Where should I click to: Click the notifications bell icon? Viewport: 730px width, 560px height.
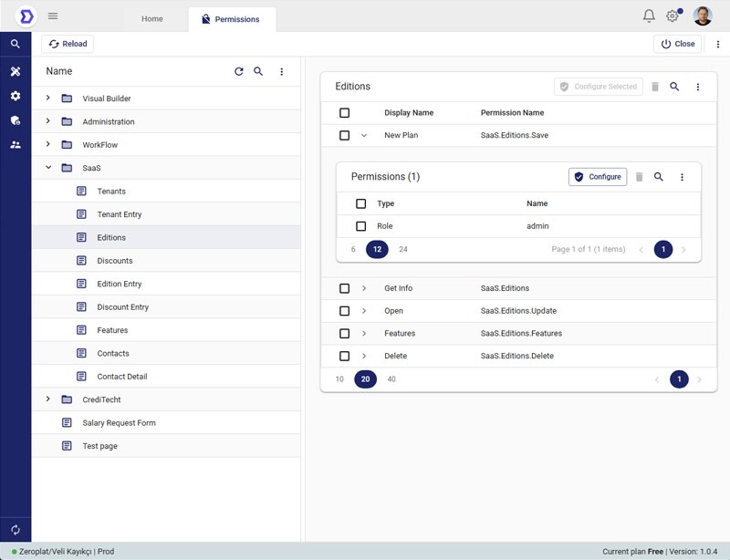(x=649, y=16)
